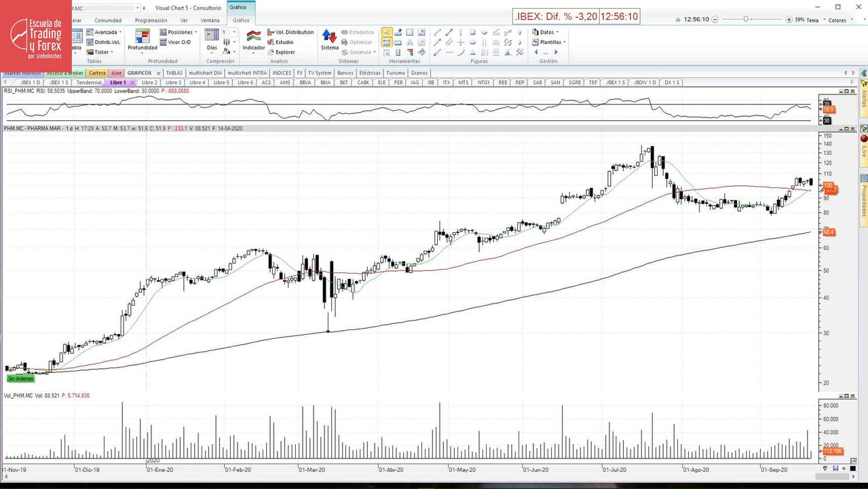Open the Ventana menu
The height and width of the screenshot is (489, 868).
pos(210,20)
